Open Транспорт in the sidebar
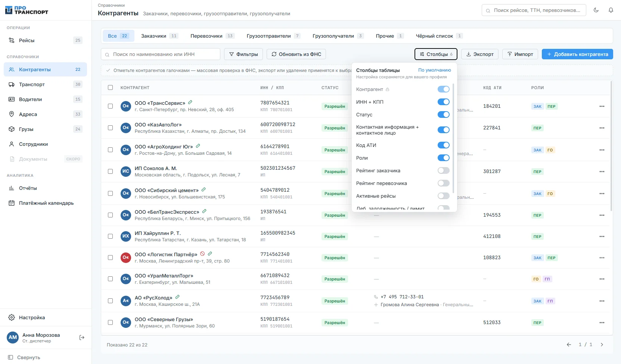This screenshot has width=621, height=364. coord(45,84)
